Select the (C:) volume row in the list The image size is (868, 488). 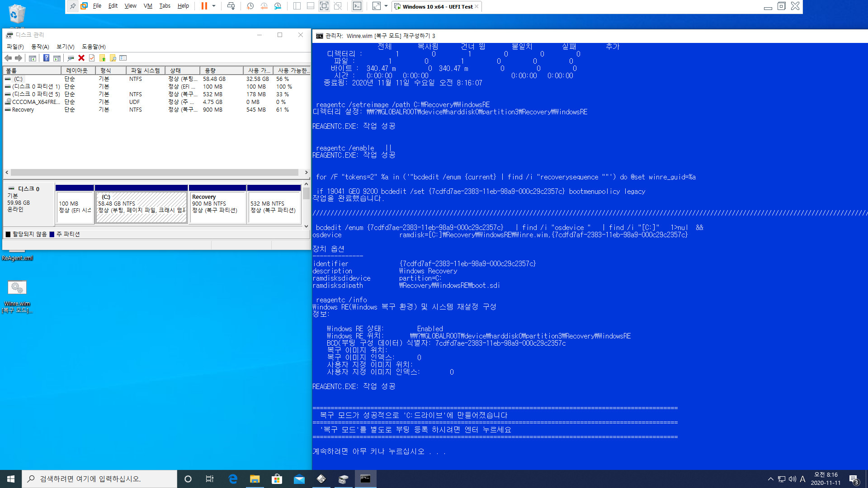tap(156, 79)
